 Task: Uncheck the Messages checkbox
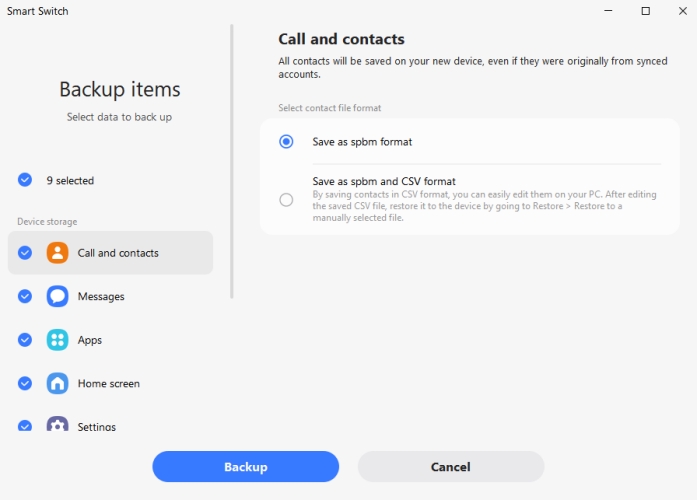(25, 297)
